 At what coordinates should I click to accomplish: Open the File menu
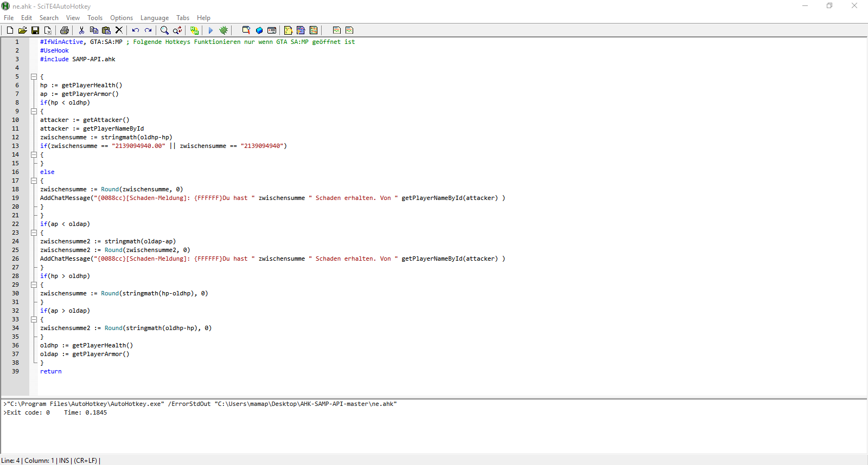(9, 18)
